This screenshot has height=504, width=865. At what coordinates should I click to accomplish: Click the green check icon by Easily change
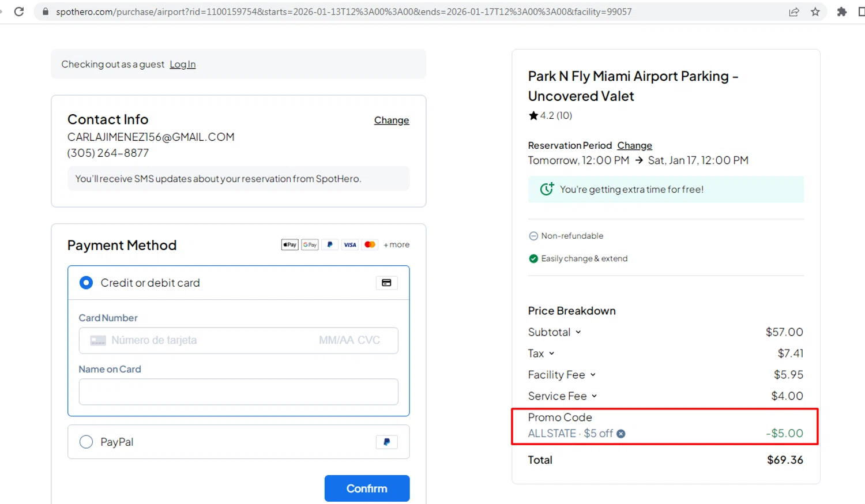(x=533, y=258)
